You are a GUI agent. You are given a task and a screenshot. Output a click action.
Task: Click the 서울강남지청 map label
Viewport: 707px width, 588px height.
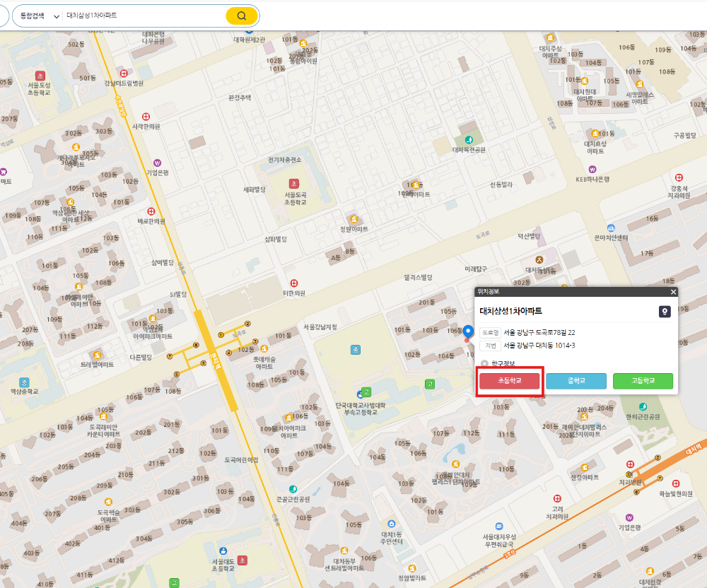(x=320, y=327)
